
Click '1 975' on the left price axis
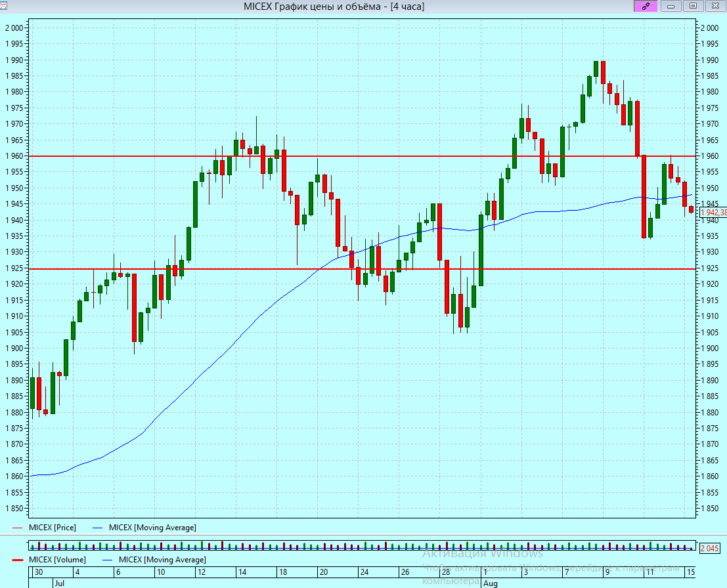[x=14, y=108]
